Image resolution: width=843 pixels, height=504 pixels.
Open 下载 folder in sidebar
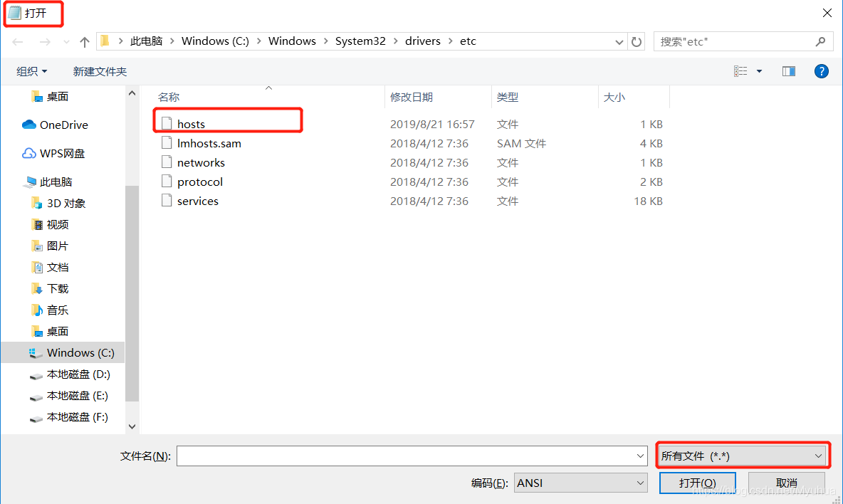coord(57,288)
